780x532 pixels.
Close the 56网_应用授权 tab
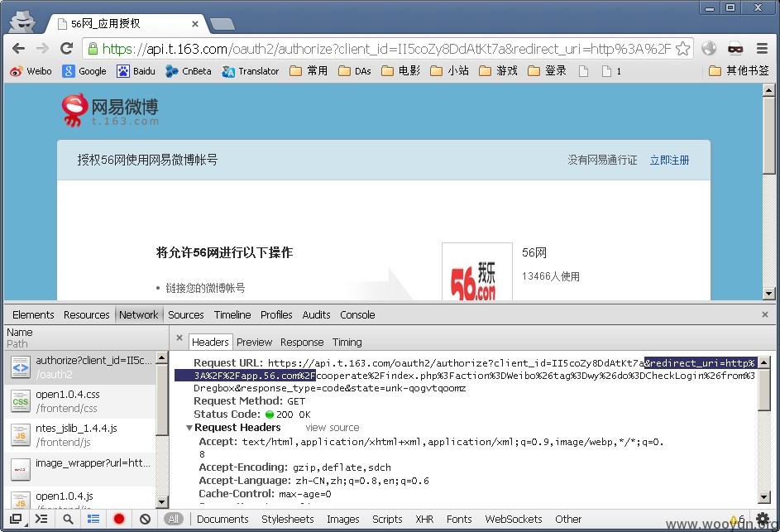point(195,23)
